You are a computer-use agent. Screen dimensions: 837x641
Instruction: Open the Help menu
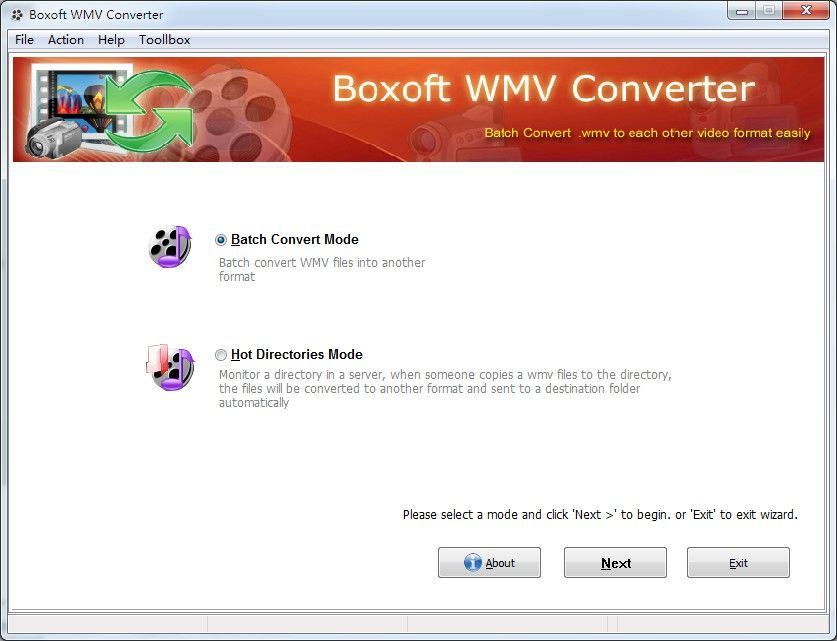[111, 39]
